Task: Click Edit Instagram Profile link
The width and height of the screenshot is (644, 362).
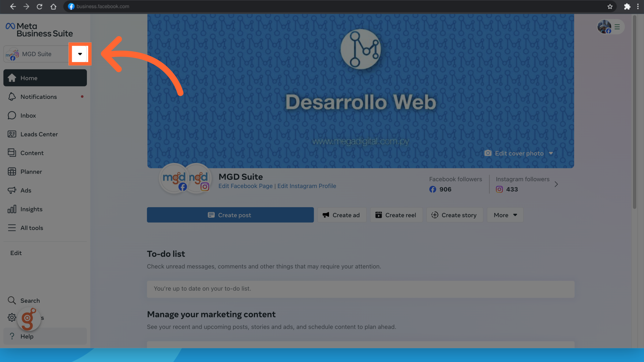Action: click(307, 186)
